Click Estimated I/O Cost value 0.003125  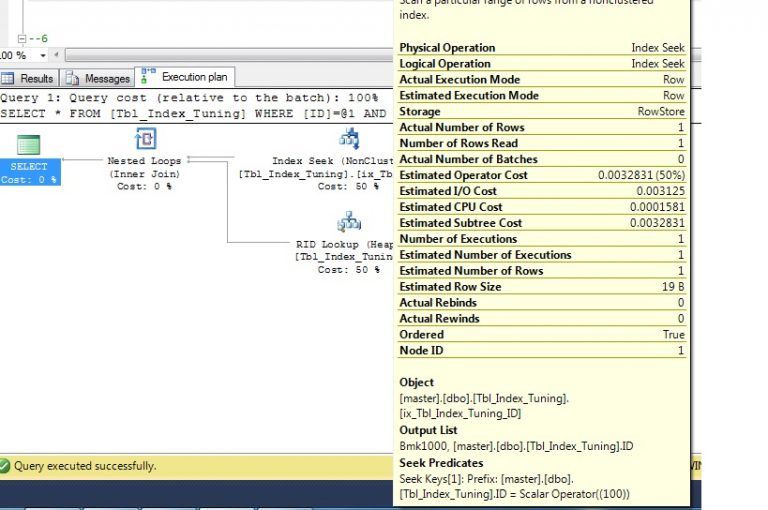660,191
